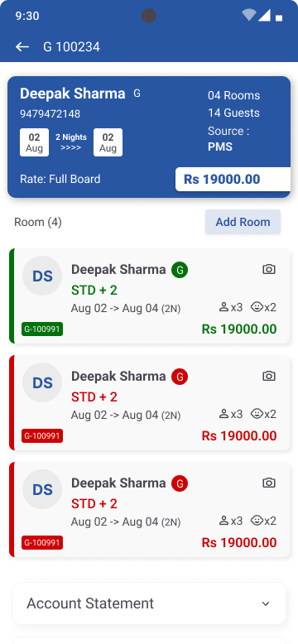Tap red G badge on second room card

[180, 377]
